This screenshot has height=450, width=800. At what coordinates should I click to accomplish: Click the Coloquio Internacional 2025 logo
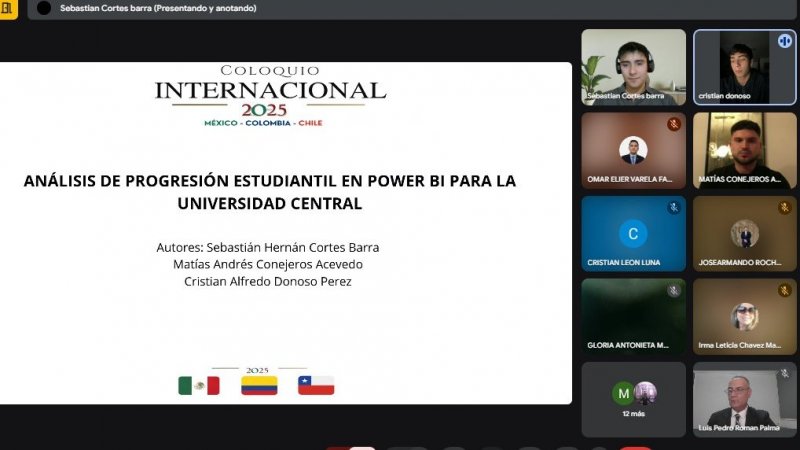(x=270, y=97)
